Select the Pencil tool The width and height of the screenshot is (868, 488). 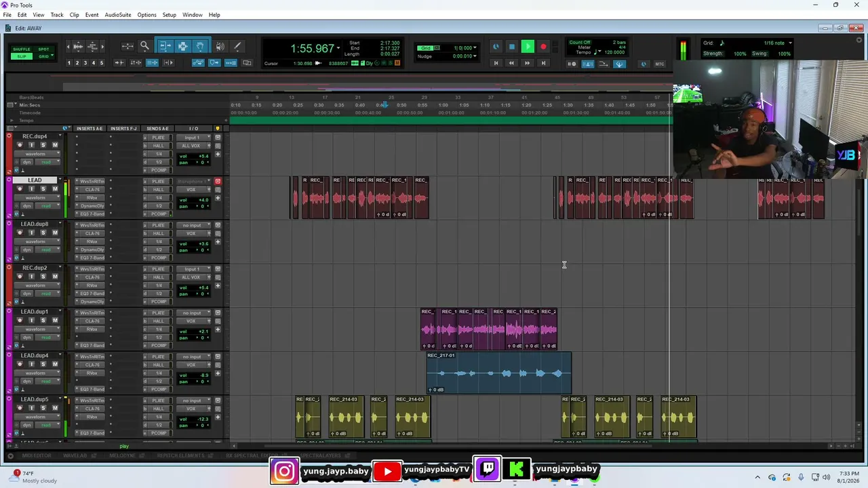click(237, 46)
